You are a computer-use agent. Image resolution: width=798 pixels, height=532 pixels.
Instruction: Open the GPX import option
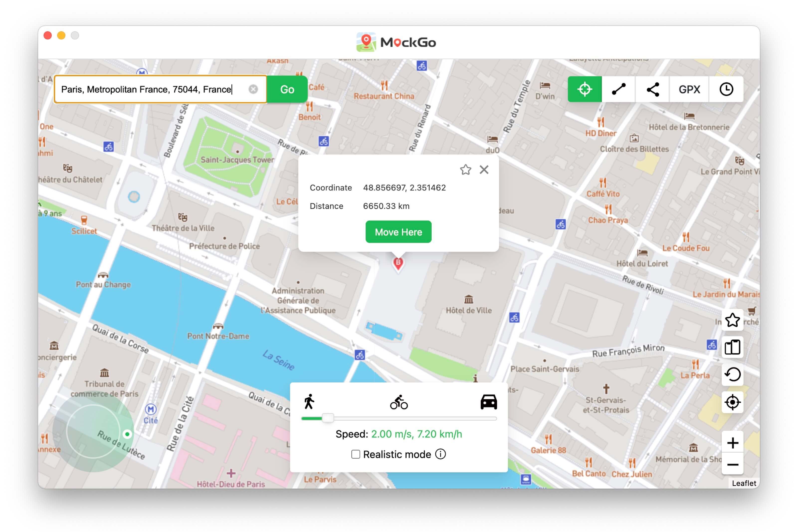tap(689, 89)
